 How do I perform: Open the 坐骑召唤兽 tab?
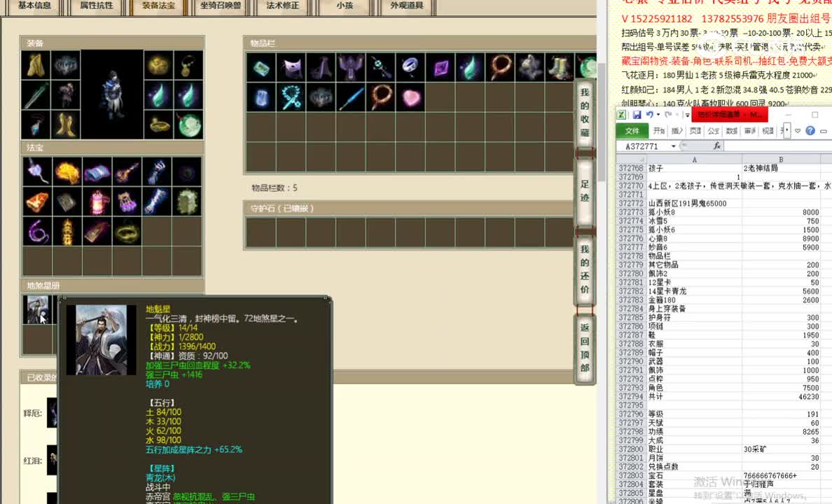click(x=221, y=6)
